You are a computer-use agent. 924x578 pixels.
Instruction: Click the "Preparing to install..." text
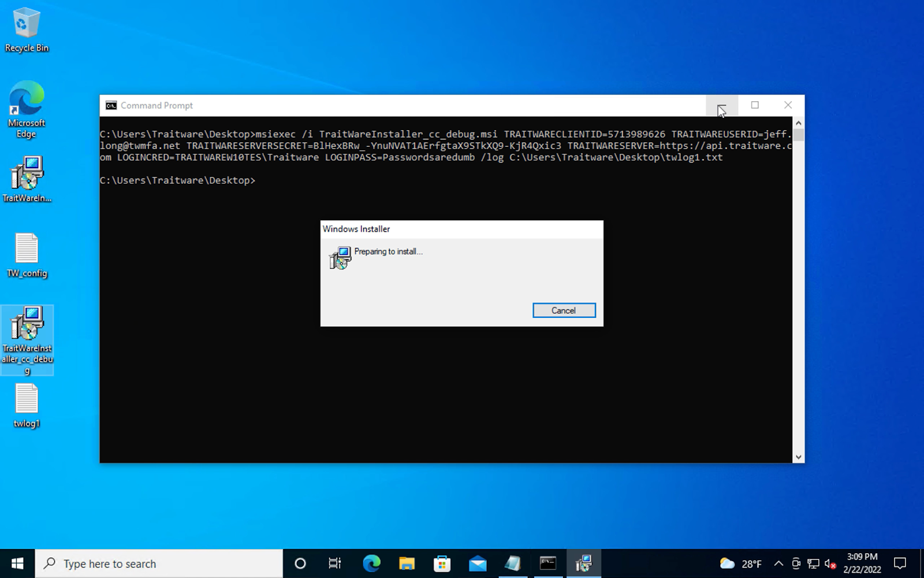tap(388, 251)
